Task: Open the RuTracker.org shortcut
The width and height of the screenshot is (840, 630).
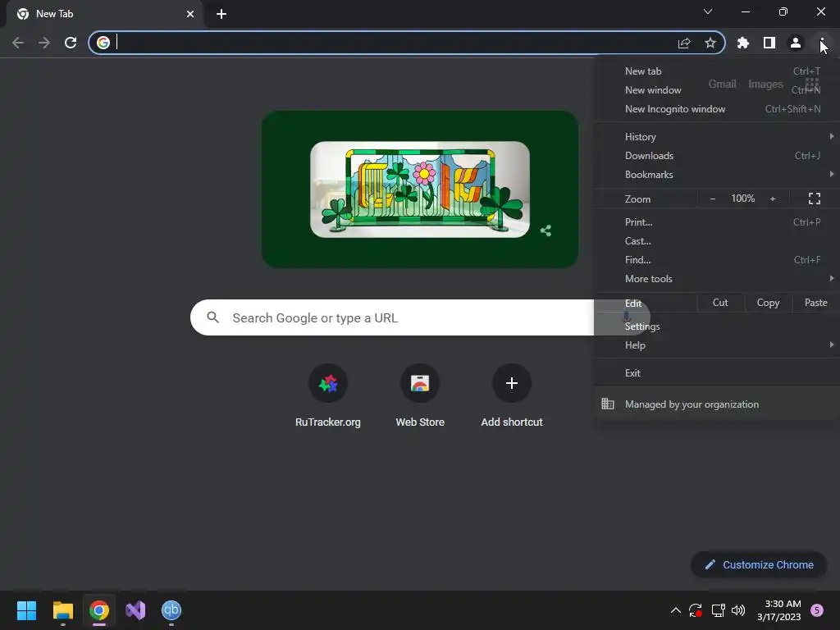Action: click(x=328, y=396)
